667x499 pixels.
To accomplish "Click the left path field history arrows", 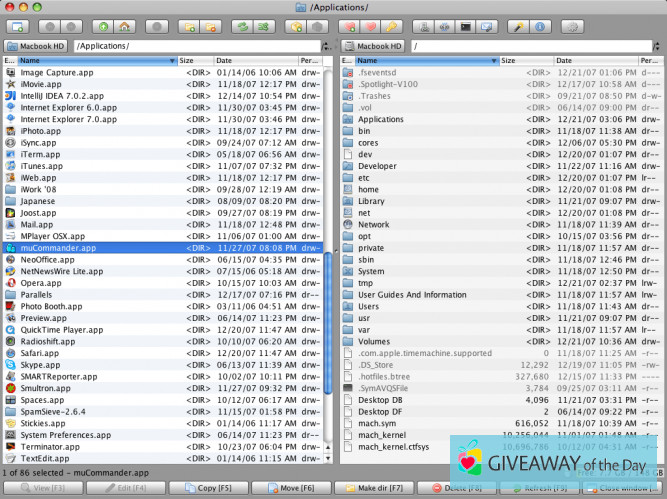I will (x=328, y=46).
